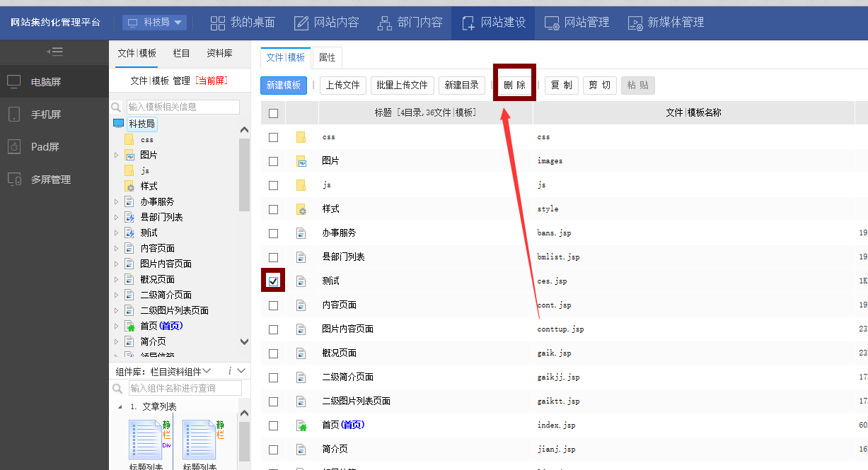Click the second 标题列表 component thumbnail

point(199,440)
